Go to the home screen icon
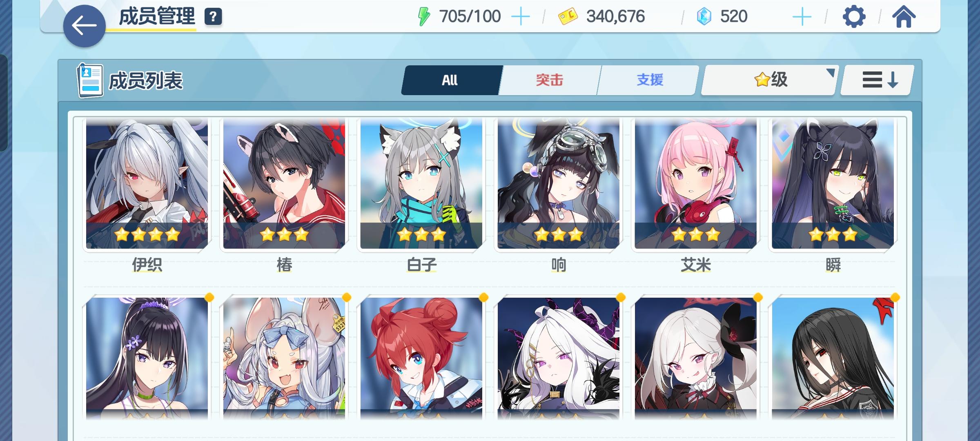This screenshot has width=980, height=441. [904, 17]
